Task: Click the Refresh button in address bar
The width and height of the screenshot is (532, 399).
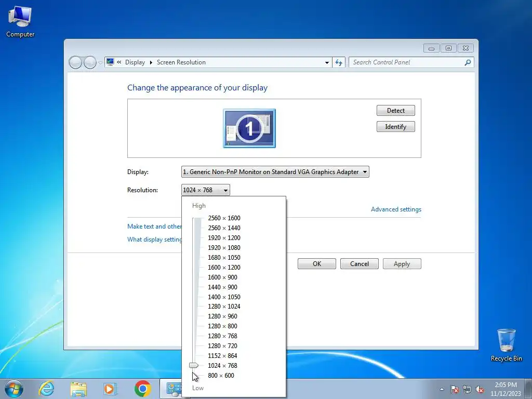Action: [339, 62]
